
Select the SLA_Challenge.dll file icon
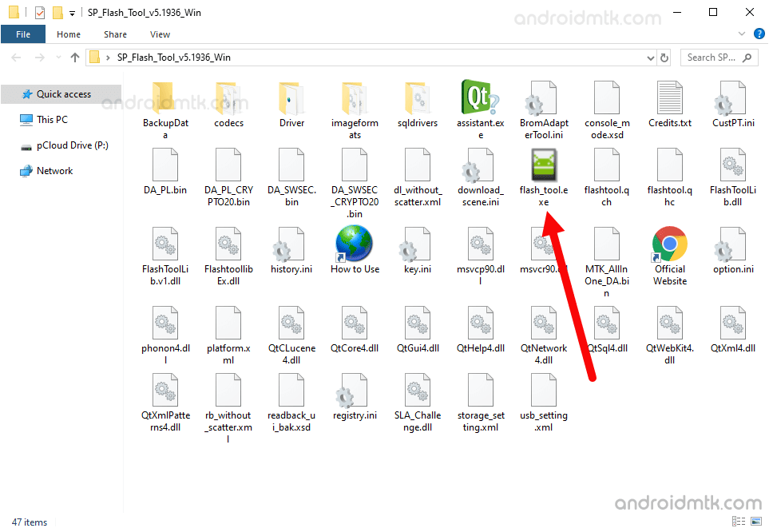pos(418,390)
